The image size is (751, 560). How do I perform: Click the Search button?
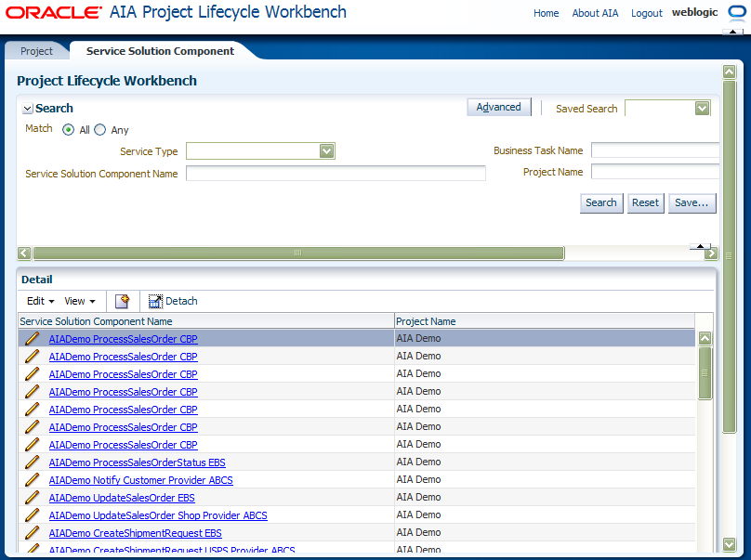601,203
